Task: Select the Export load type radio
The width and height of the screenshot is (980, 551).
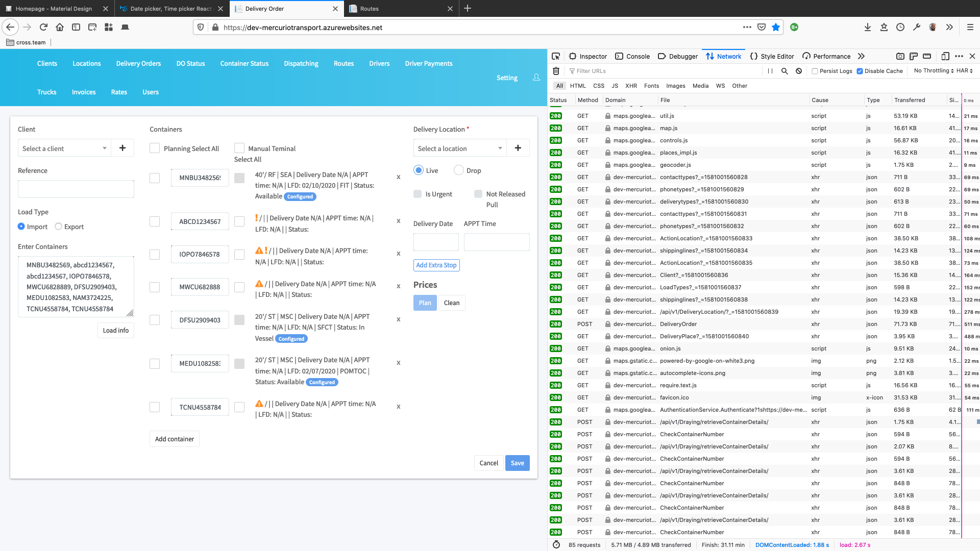Action: point(59,227)
